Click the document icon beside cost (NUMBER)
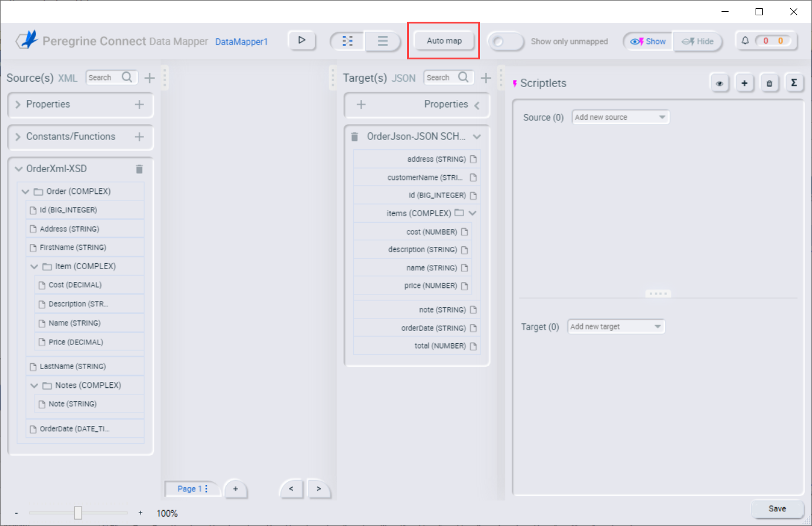The image size is (812, 526). [465, 232]
